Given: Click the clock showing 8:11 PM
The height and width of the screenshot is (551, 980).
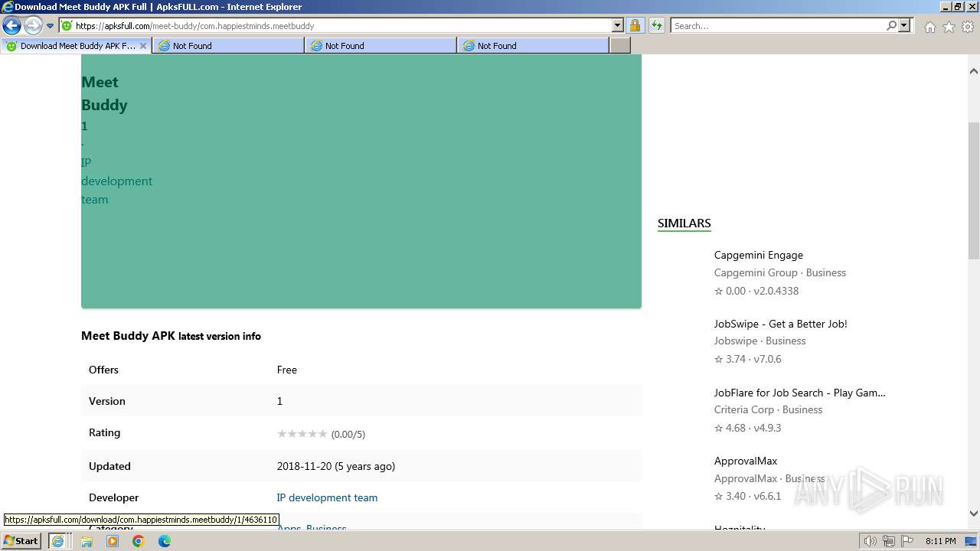Looking at the screenshot, I should pos(940,541).
